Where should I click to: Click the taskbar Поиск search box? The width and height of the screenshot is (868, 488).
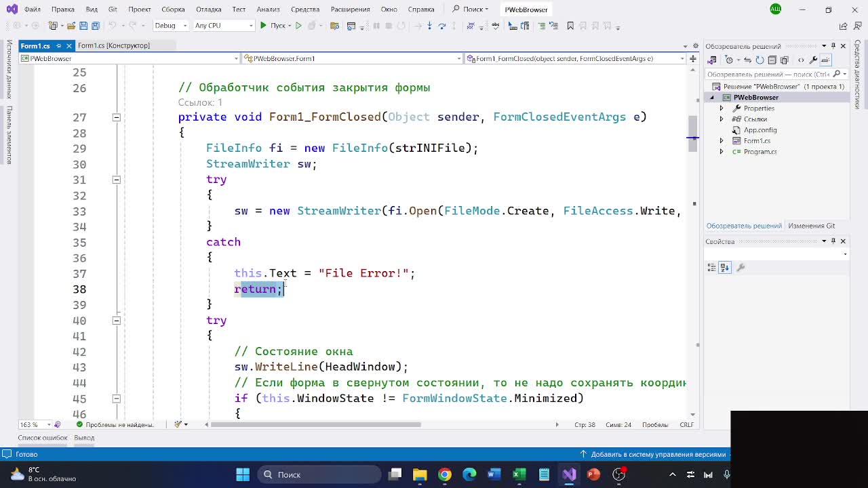(319, 474)
